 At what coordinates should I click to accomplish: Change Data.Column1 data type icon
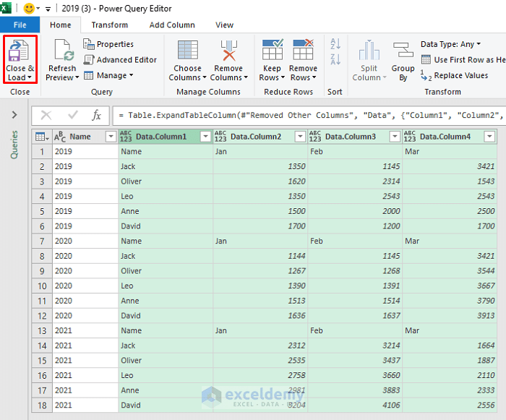126,137
